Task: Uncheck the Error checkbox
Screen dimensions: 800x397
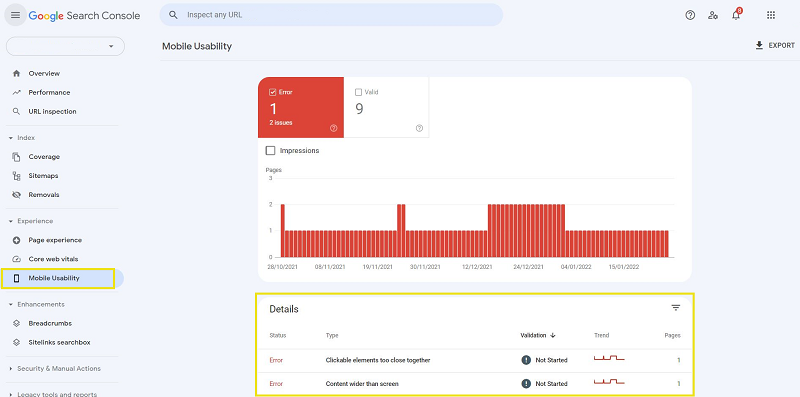Action: pyautogui.click(x=272, y=92)
